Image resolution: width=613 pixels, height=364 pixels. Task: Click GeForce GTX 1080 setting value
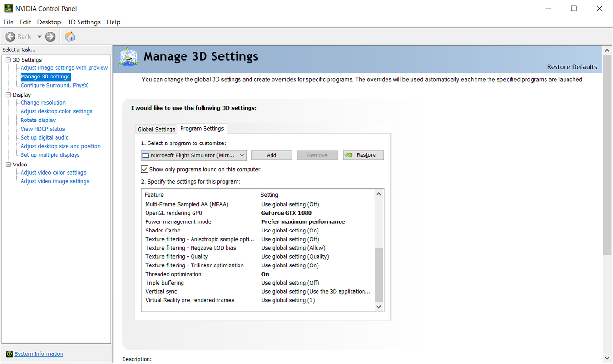tap(286, 213)
